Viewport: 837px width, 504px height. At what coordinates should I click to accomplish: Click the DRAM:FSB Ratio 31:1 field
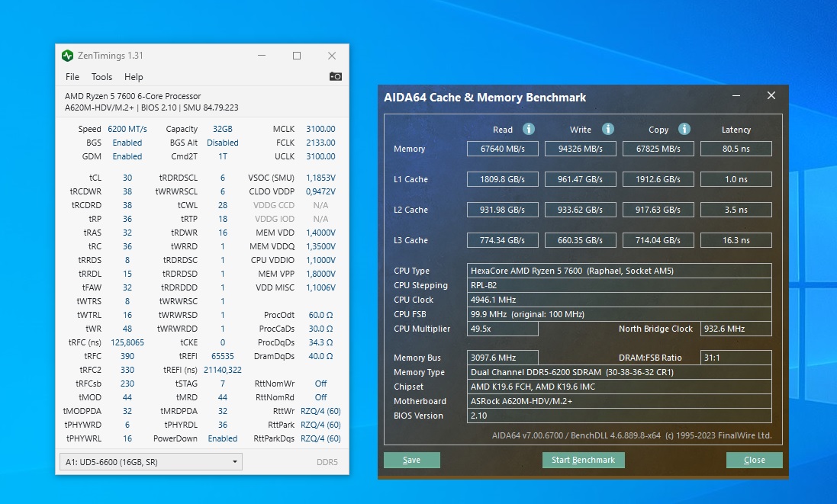tap(736, 358)
